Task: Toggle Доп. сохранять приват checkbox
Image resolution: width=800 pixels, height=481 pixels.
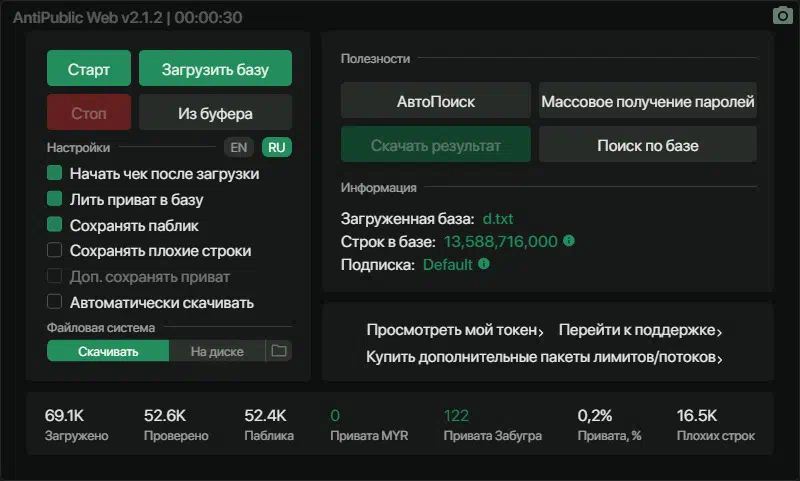Action: point(55,276)
